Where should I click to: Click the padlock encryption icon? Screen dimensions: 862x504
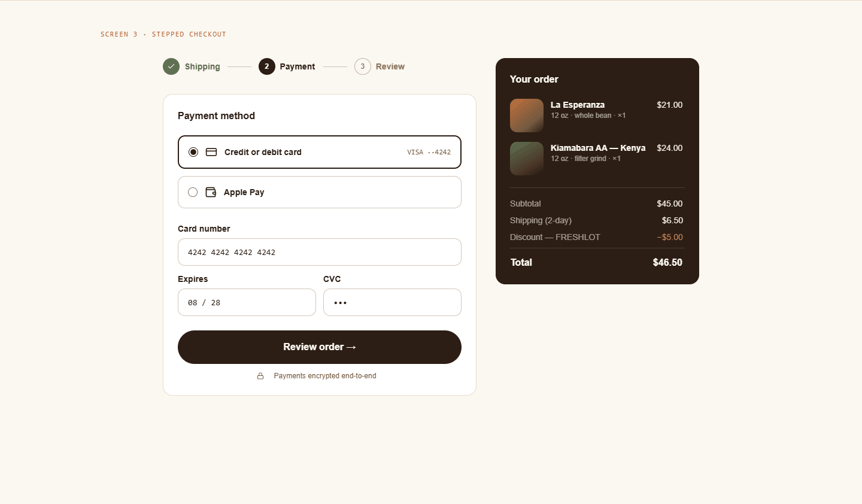tap(260, 376)
